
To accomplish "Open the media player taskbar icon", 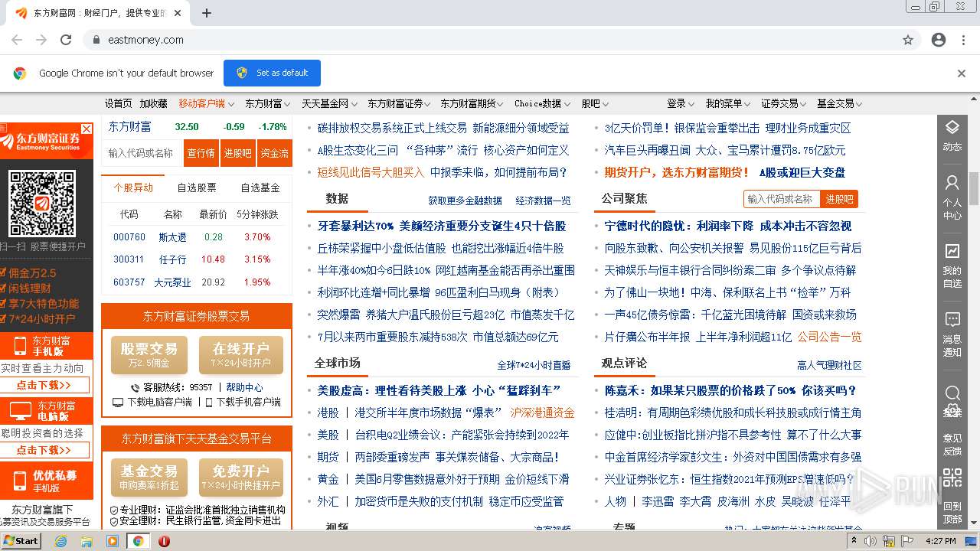I will (113, 541).
